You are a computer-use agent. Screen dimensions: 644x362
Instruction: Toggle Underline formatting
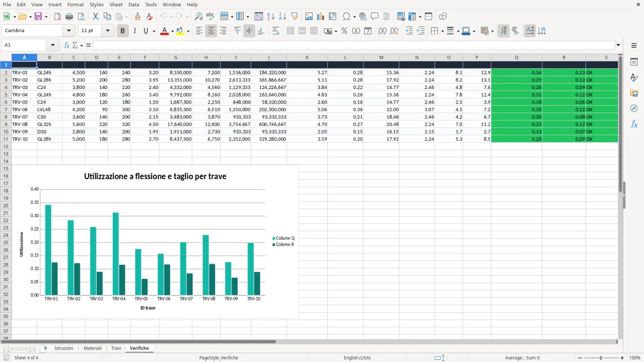(x=146, y=31)
